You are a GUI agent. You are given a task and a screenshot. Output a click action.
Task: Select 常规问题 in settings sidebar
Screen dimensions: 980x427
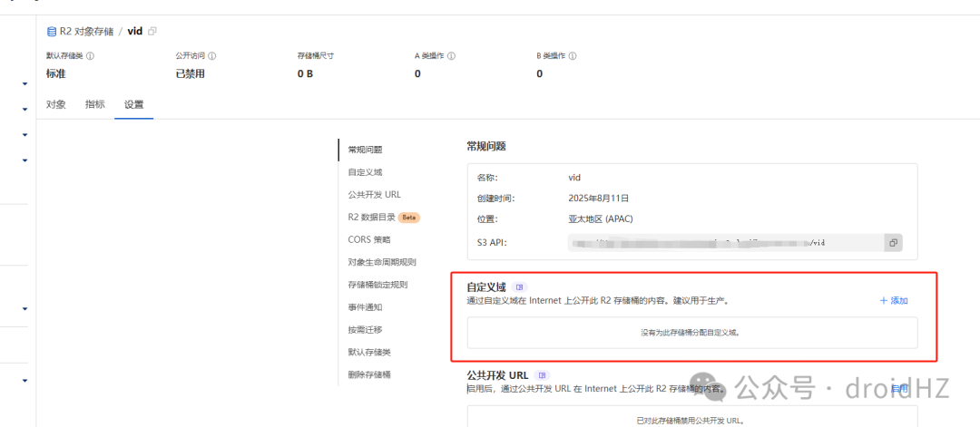click(x=365, y=150)
